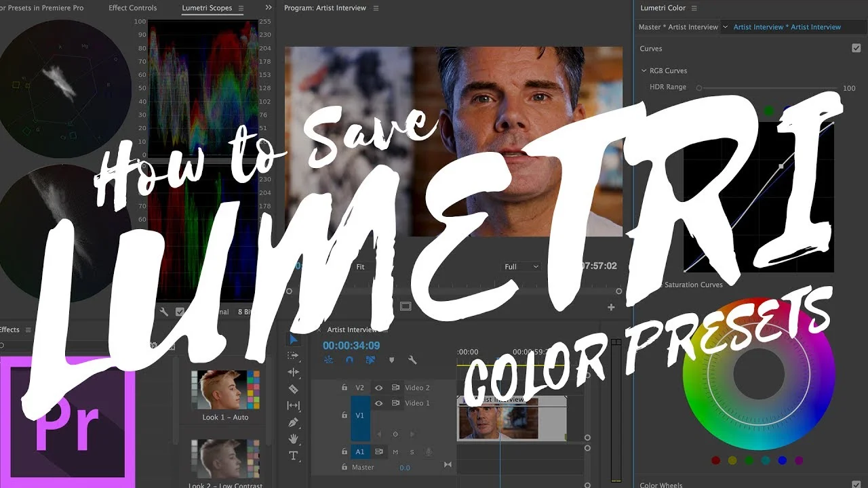The width and height of the screenshot is (868, 488).
Task: Click the hue saturation color wheel
Action: tap(758, 374)
